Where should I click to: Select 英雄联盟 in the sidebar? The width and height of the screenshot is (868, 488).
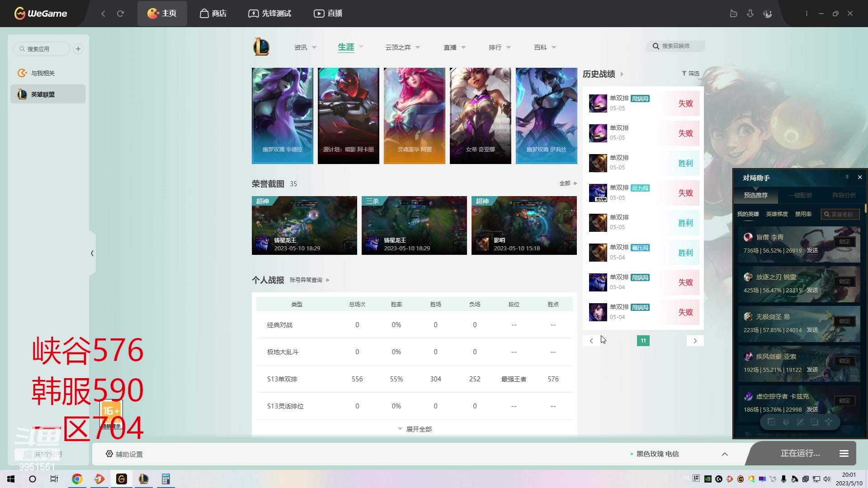click(48, 94)
